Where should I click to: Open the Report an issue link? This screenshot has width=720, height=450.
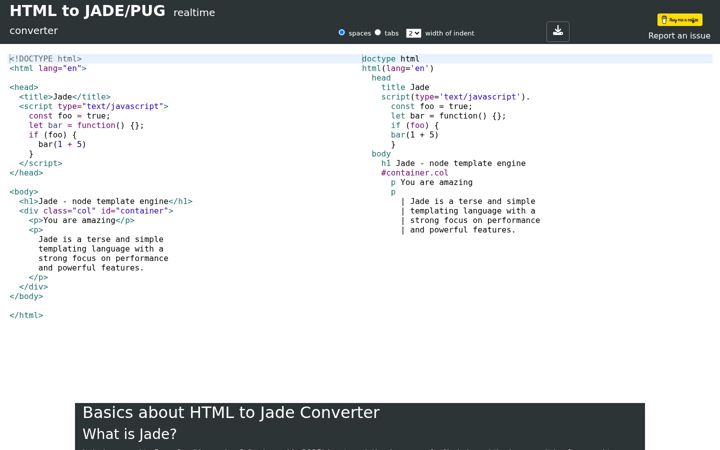tap(679, 36)
